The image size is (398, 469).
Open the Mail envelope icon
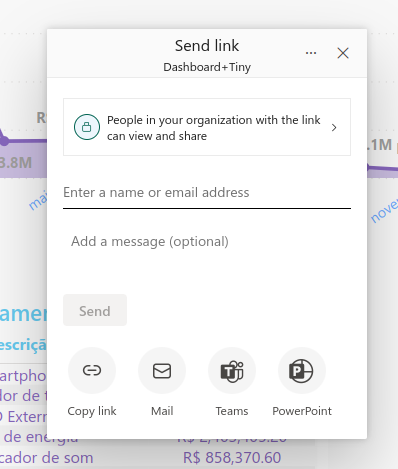(x=162, y=370)
